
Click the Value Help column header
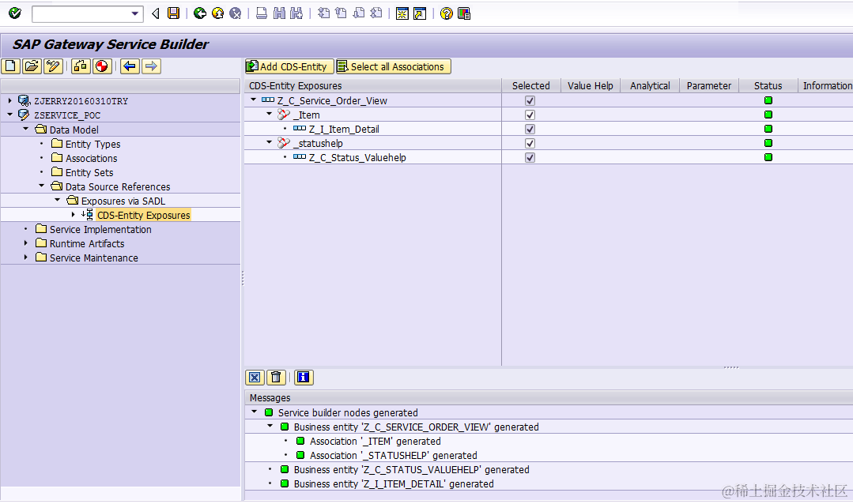(591, 85)
